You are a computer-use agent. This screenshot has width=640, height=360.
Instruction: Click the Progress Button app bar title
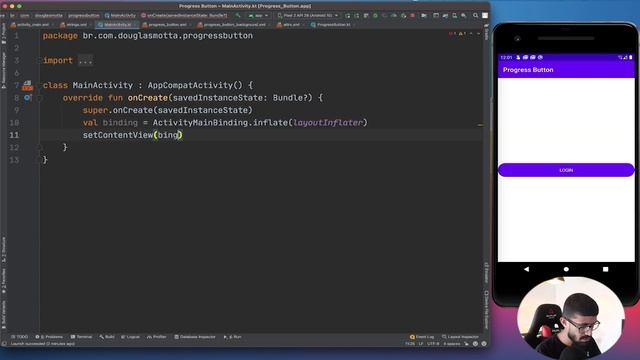tap(528, 70)
